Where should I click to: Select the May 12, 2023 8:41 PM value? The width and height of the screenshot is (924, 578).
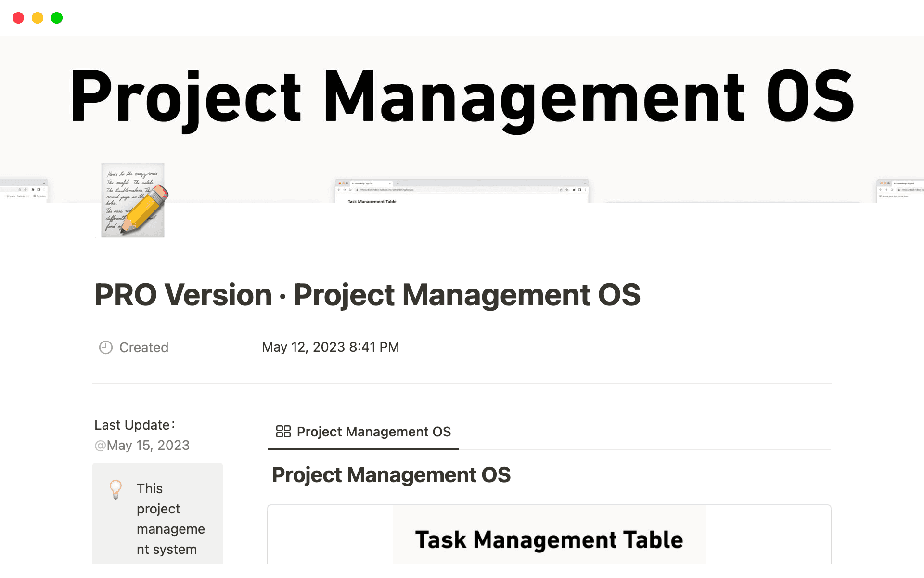(330, 347)
